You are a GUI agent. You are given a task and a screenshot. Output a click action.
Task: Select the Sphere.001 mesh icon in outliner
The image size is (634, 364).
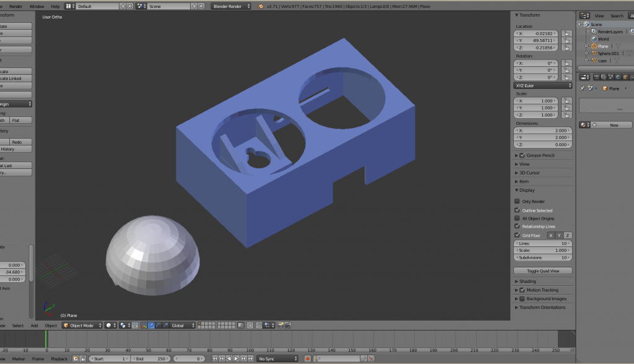pos(594,53)
